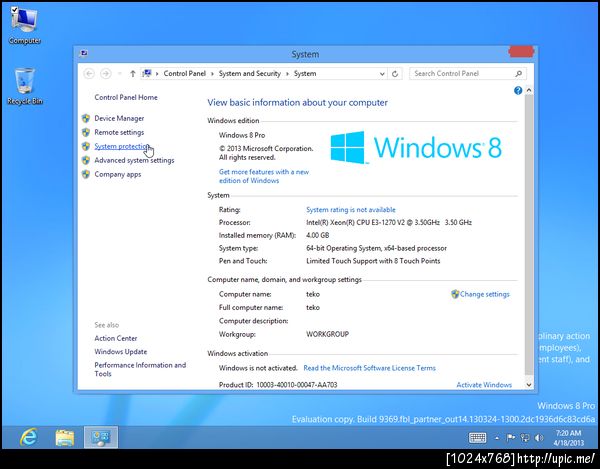Click volume speaker tray icon
The width and height of the screenshot is (600, 469).
coord(539,438)
